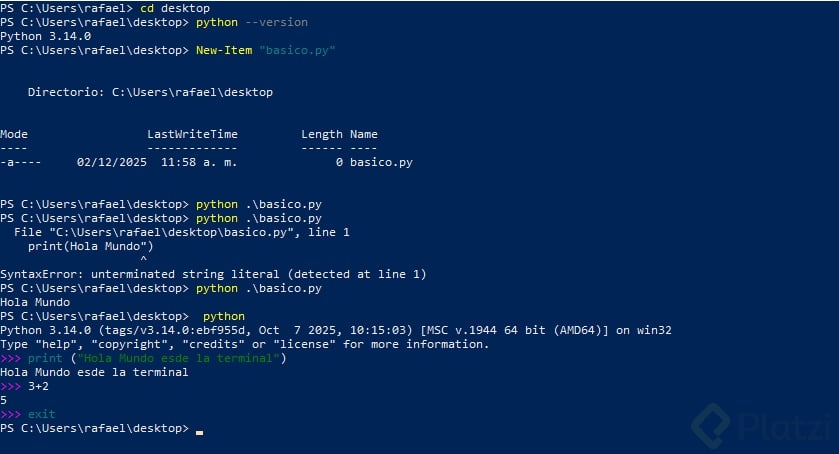
Task: Click the blinking cursor at the last prompt
Action: [x=200, y=431]
